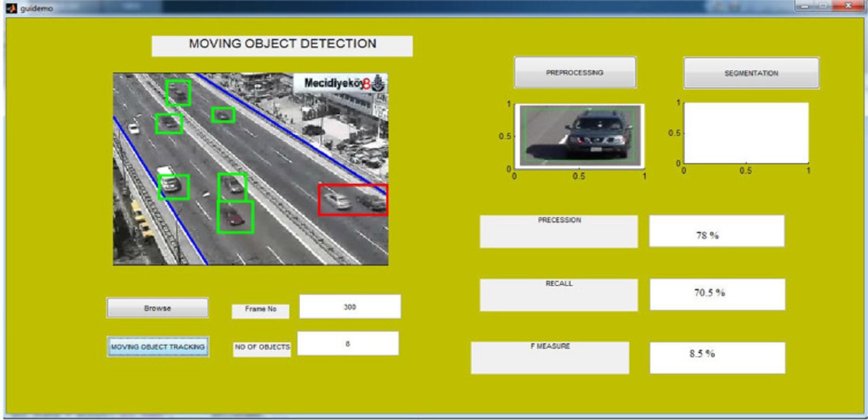This screenshot has width=868, height=420.
Task: Click the Frame No value field
Action: [x=350, y=307]
